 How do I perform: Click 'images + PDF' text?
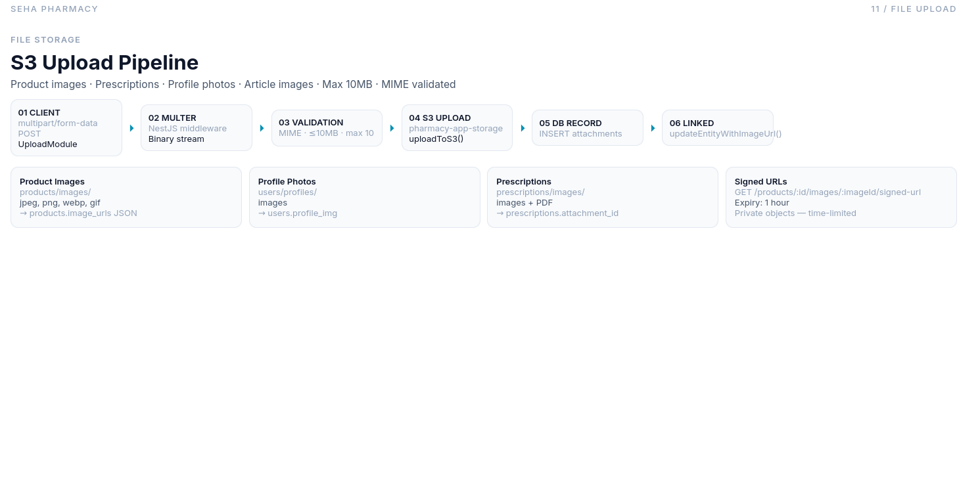525,203
